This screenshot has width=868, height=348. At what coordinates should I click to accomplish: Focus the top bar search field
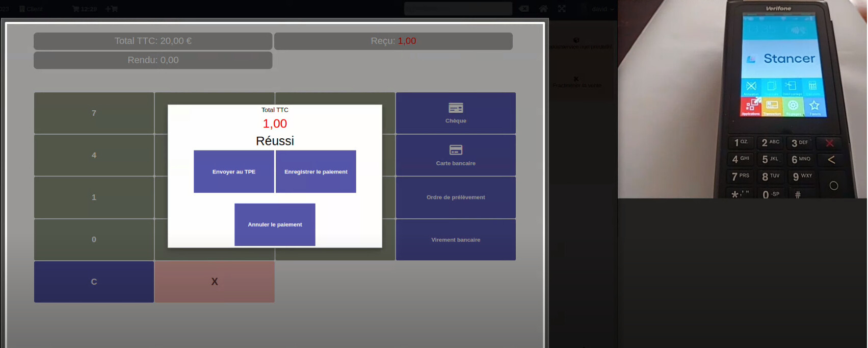pos(458,9)
